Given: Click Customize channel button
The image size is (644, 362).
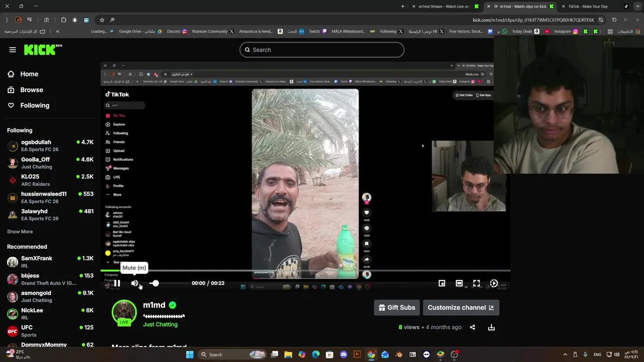Looking at the screenshot, I should click(x=461, y=308).
